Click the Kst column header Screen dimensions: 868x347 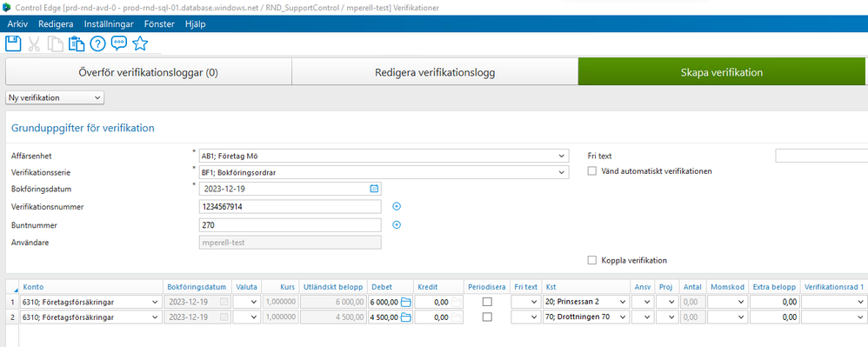click(x=587, y=287)
